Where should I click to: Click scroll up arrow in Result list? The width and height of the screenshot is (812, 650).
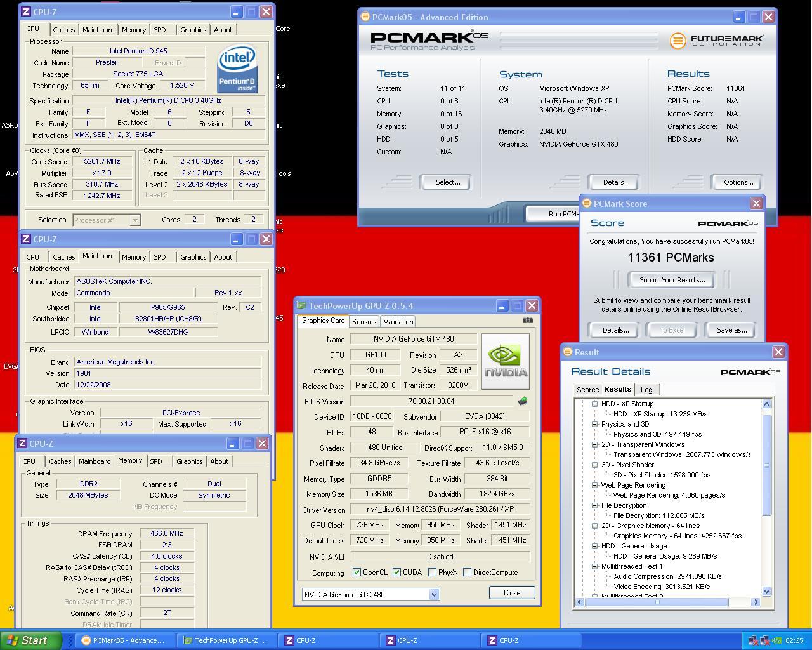(766, 404)
